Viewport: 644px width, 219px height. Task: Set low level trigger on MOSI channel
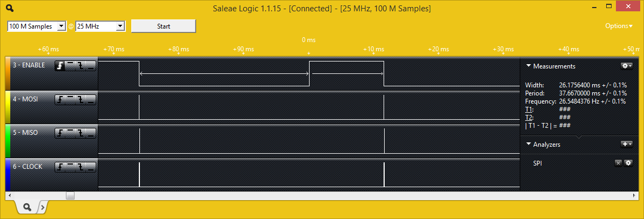coord(91,100)
